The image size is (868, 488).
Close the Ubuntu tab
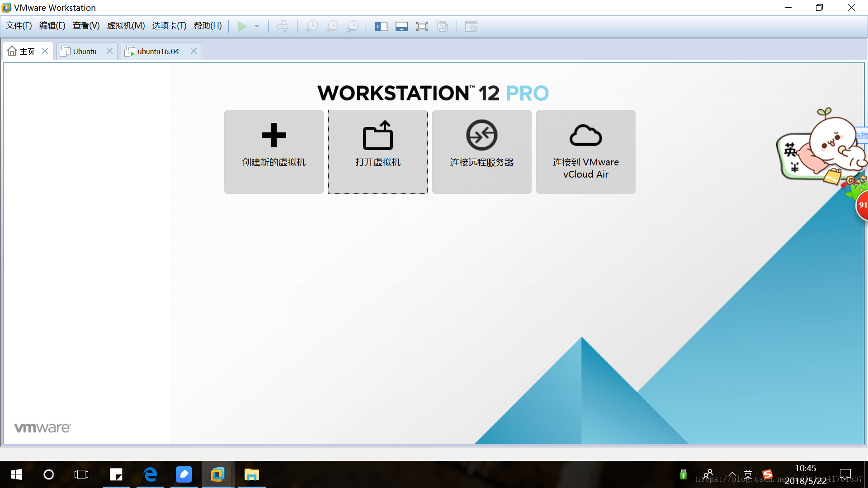(x=109, y=51)
